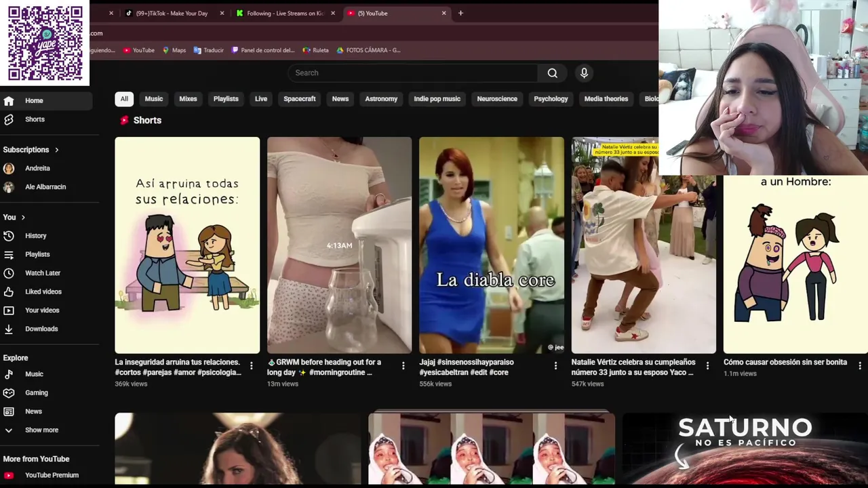Select the All filter chip
Viewport: 868px width, 488px height.
124,99
